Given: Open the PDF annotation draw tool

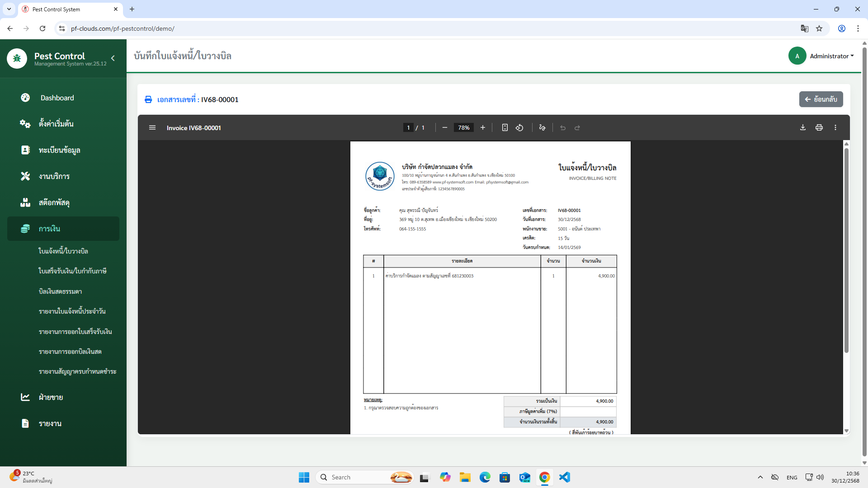Looking at the screenshot, I should click(x=542, y=127).
